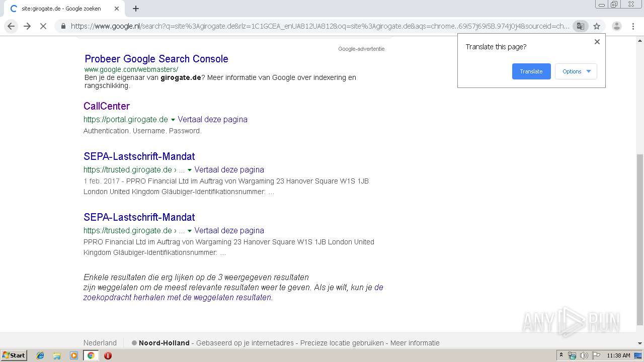Click Vertaal deze pagina of undated SEPA result

pos(229,231)
